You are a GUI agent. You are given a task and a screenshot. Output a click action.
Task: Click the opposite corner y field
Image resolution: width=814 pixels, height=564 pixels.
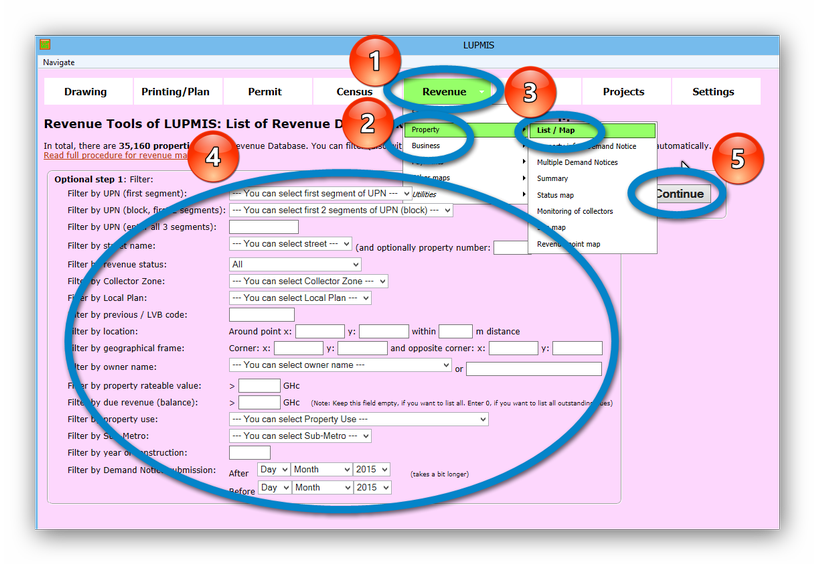(577, 348)
